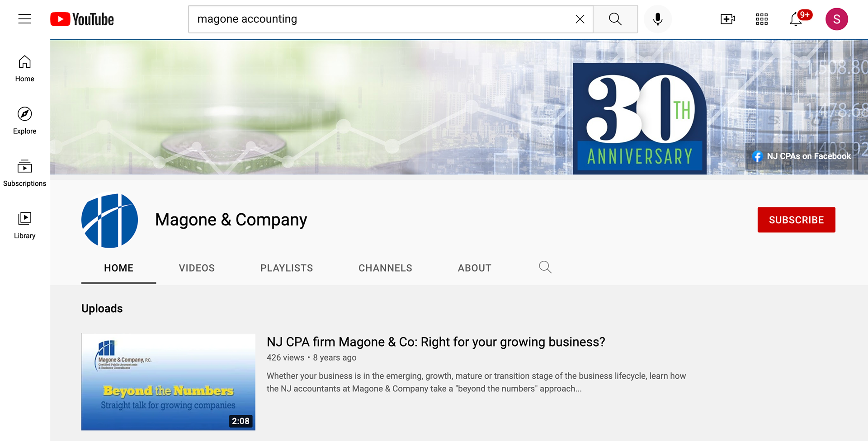
Task: Click the magnifier search button
Action: (x=615, y=19)
